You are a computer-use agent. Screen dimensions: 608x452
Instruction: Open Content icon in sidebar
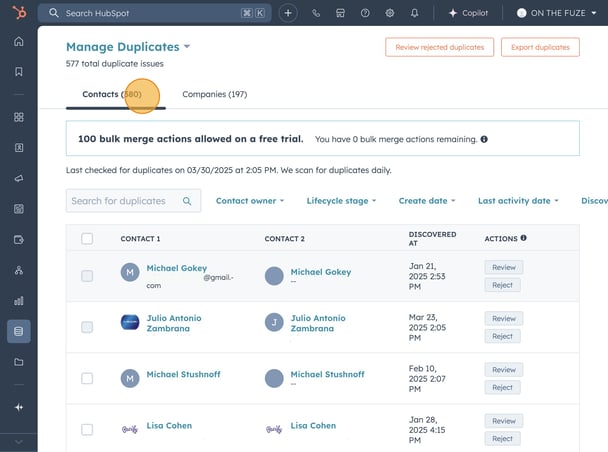pos(19,209)
